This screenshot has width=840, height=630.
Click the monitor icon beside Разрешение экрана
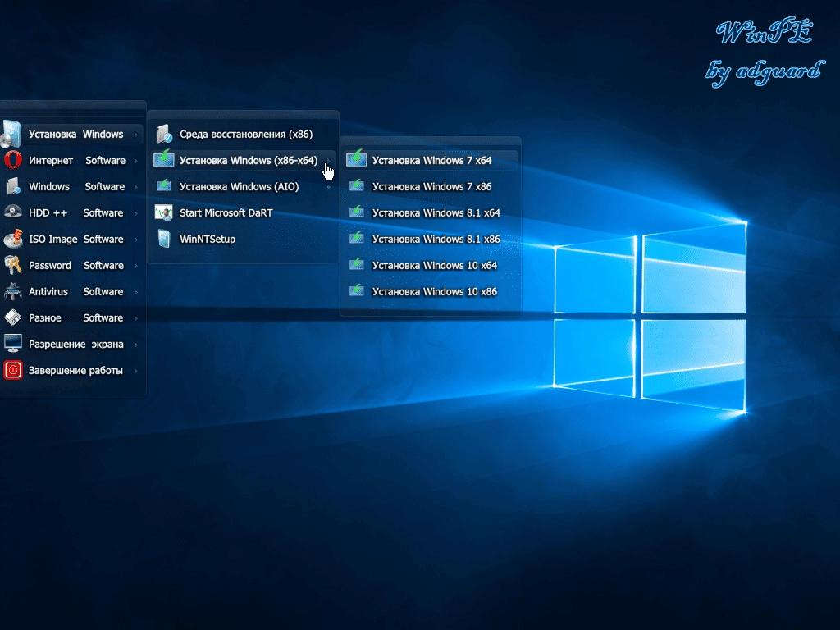coord(13,344)
